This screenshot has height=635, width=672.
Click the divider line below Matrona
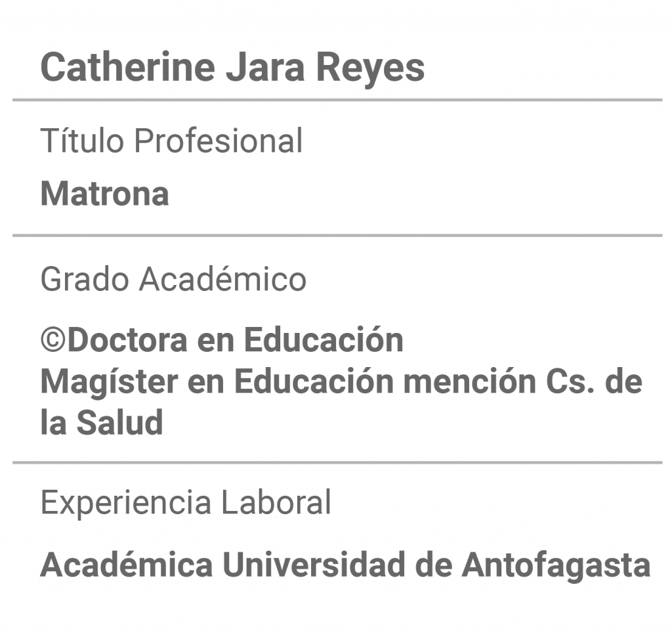[337, 235]
